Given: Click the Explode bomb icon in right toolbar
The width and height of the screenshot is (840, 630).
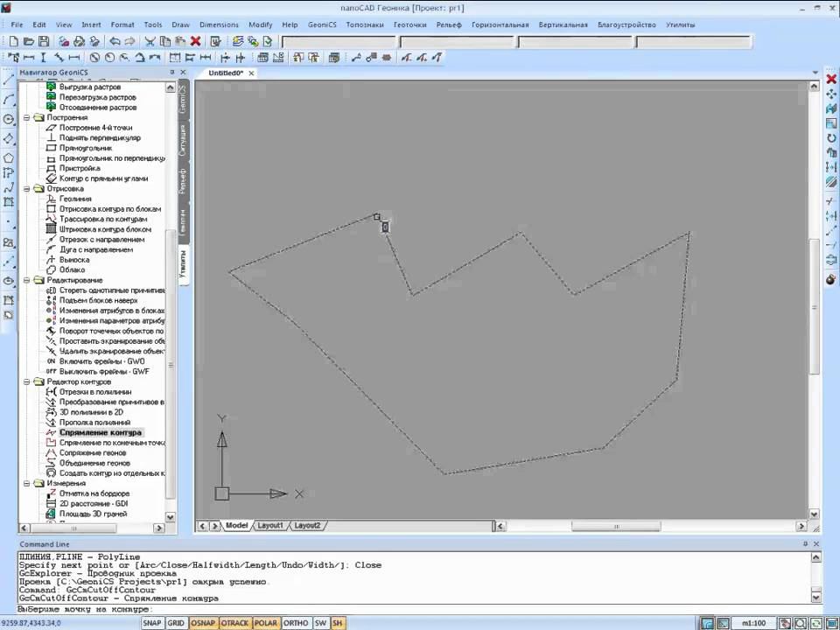Looking at the screenshot, I should coord(831,279).
